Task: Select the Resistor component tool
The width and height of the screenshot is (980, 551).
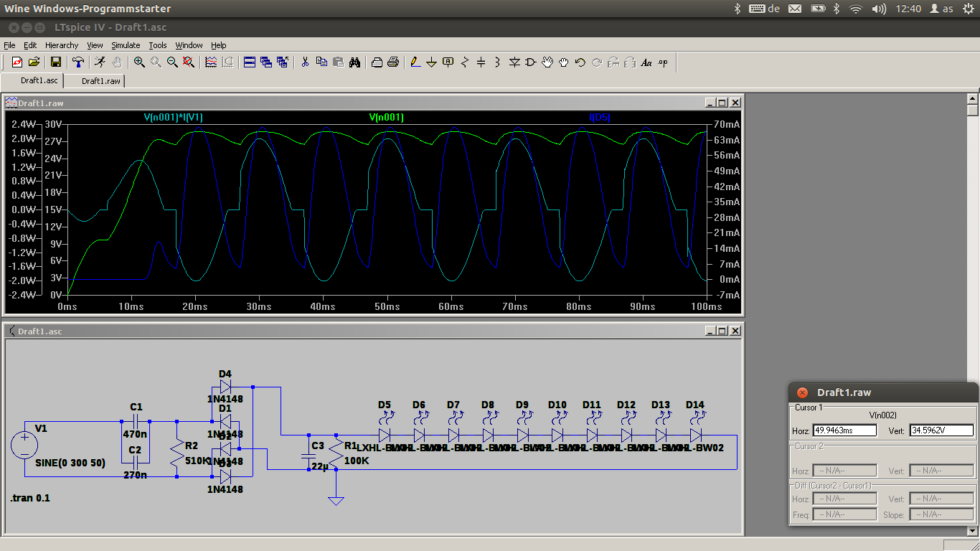Action: [464, 62]
